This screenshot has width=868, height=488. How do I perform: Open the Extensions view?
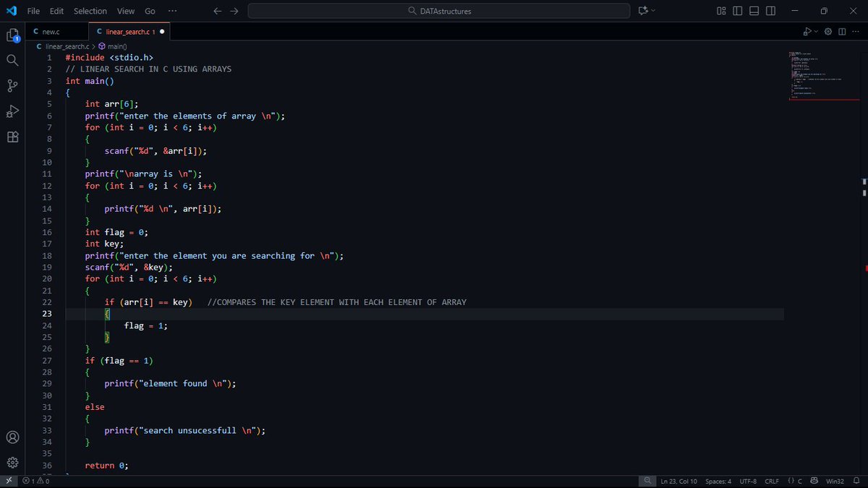[12, 137]
